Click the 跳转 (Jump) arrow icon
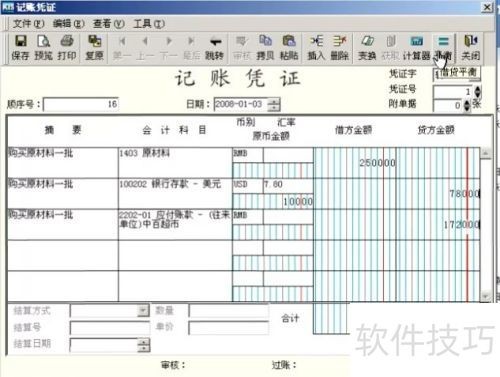This screenshot has width=500, height=377. [x=215, y=48]
